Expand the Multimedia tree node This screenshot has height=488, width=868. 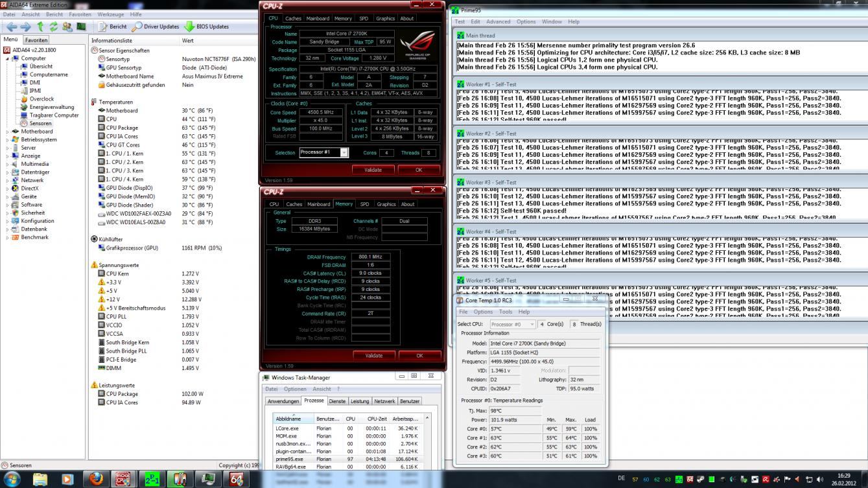(x=7, y=164)
